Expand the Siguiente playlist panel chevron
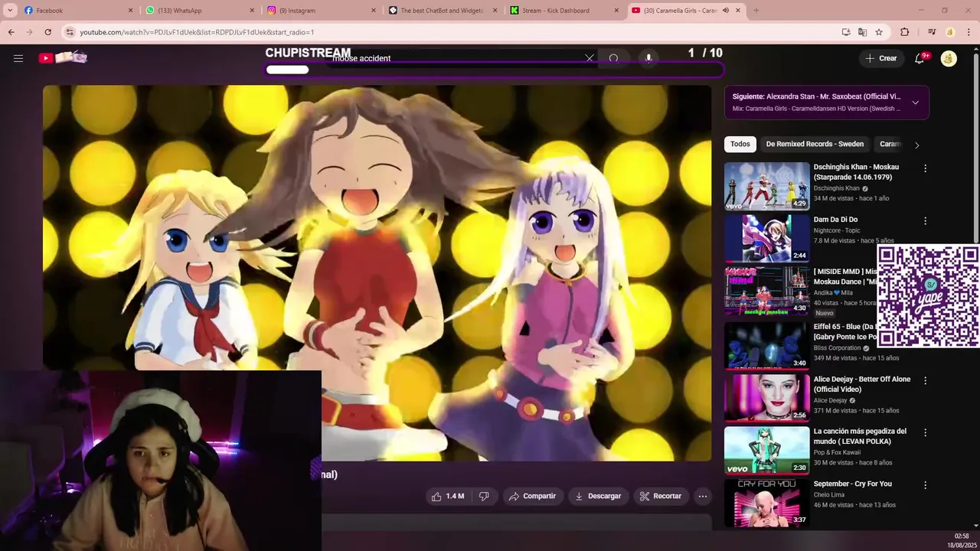This screenshot has width=980, height=551. tap(915, 103)
